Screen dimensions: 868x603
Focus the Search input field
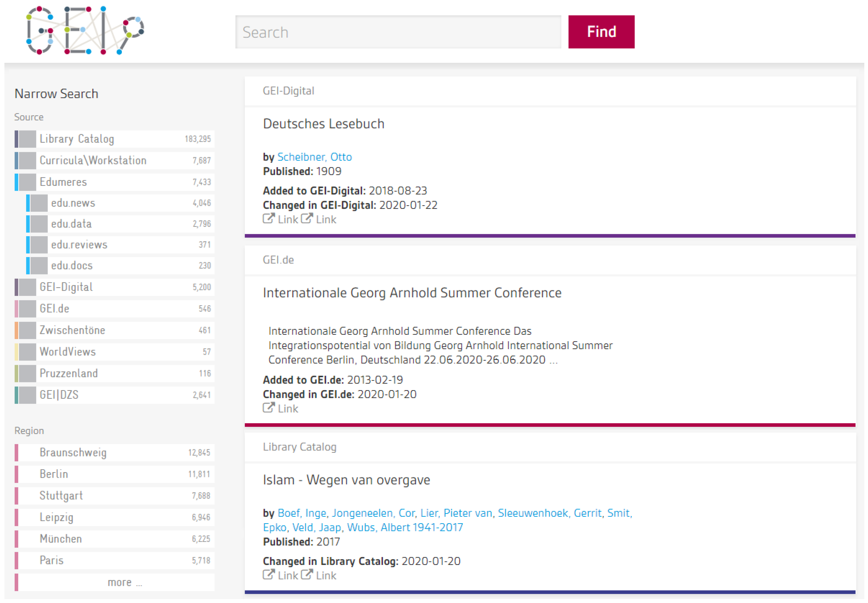pyautogui.click(x=398, y=32)
